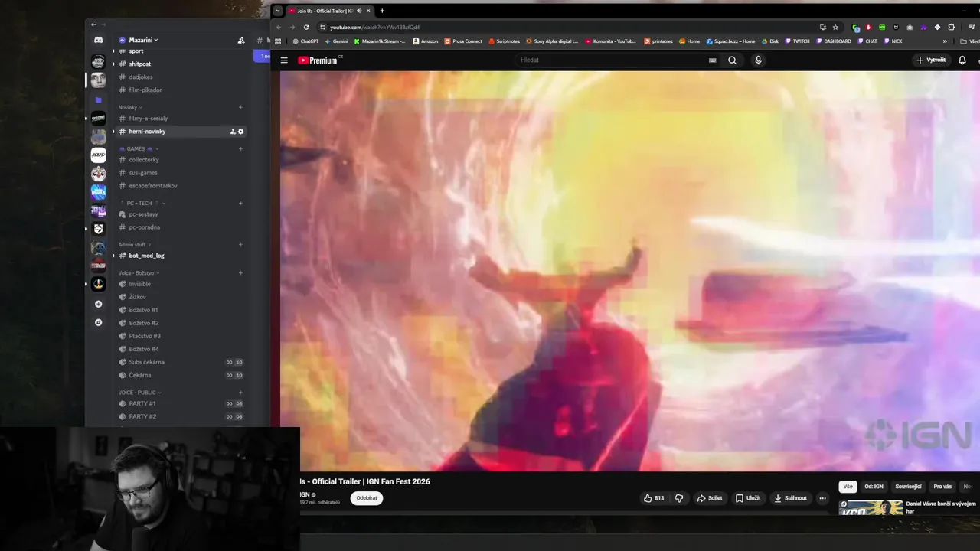Open the on-screen keyboard icon in the search box
Image resolution: width=980 pixels, height=551 pixels.
[712, 60]
